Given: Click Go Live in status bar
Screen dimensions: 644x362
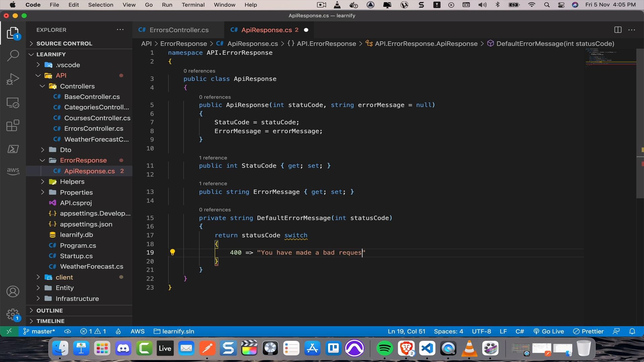Looking at the screenshot, I should (x=549, y=331).
